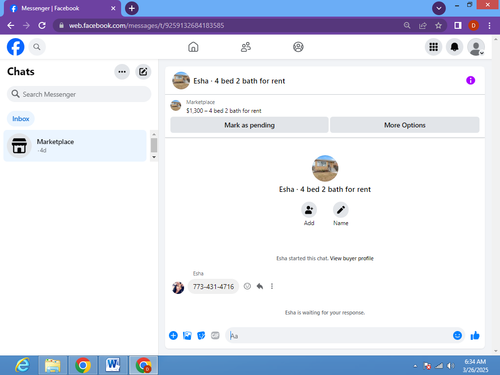The height and width of the screenshot is (375, 500).
Task: Click the house thumbnail in chat header
Action: pyautogui.click(x=181, y=81)
